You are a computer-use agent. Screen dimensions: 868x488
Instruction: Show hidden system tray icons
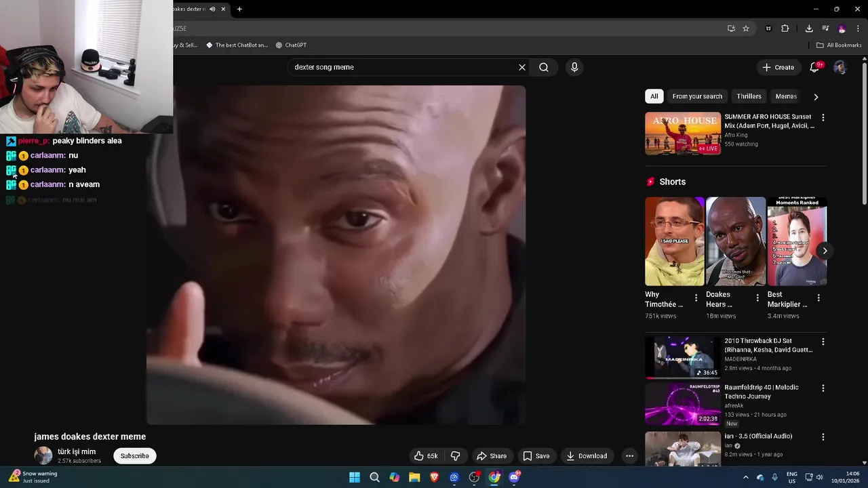[745, 477]
